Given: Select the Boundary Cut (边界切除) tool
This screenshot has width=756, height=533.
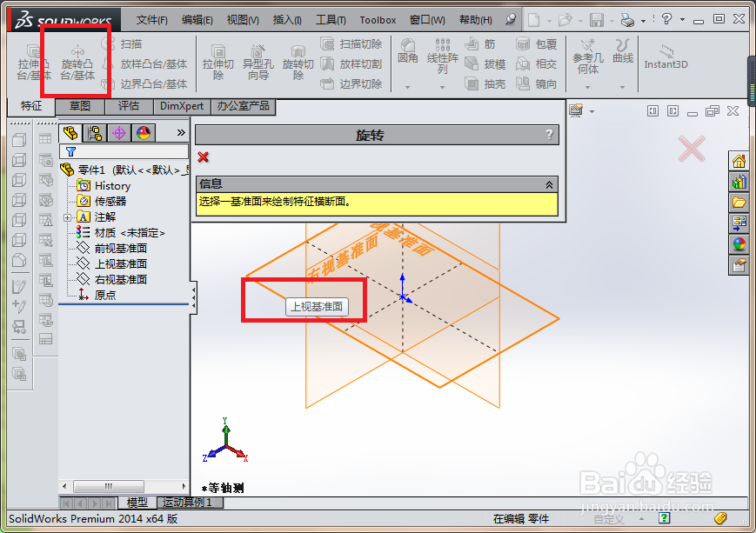Looking at the screenshot, I should [x=351, y=83].
